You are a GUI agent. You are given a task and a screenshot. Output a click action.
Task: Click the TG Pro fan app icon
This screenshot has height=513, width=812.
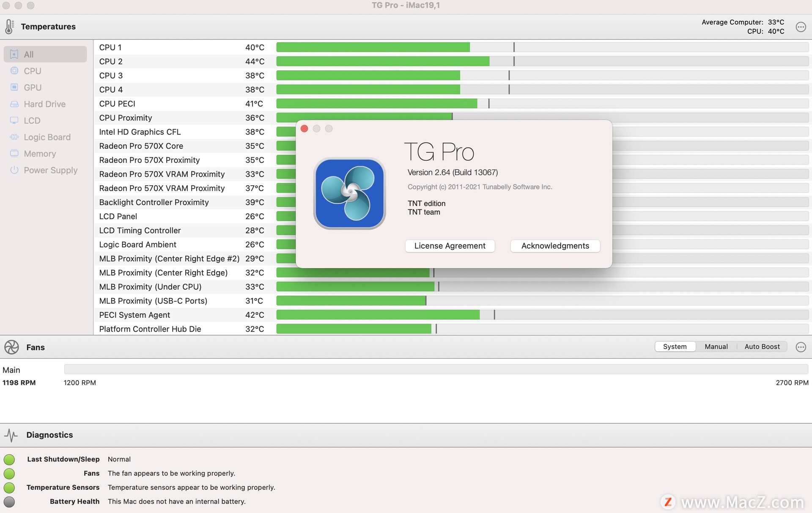click(x=349, y=194)
